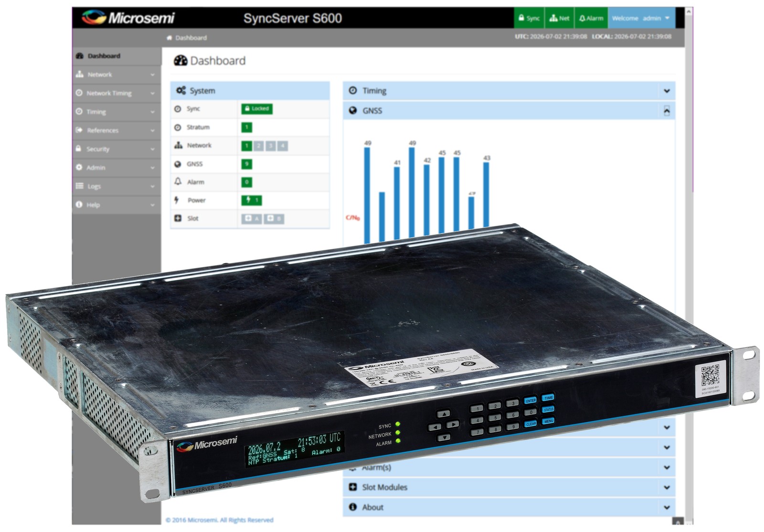Click Network port 2 gray badge
Image resolution: width=764 pixels, height=532 pixels.
258,146
